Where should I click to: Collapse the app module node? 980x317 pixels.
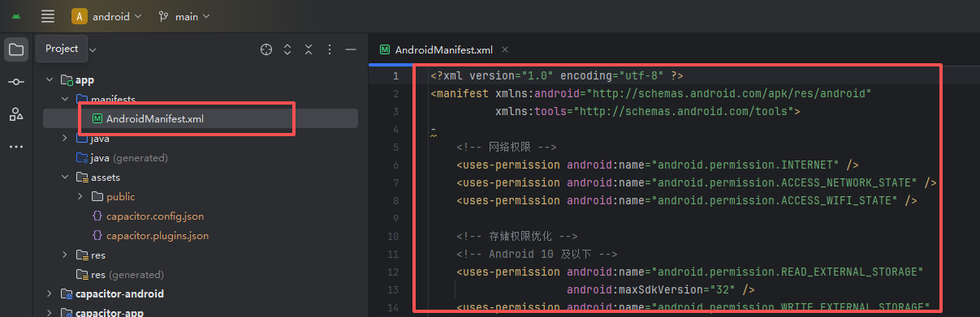(x=50, y=80)
